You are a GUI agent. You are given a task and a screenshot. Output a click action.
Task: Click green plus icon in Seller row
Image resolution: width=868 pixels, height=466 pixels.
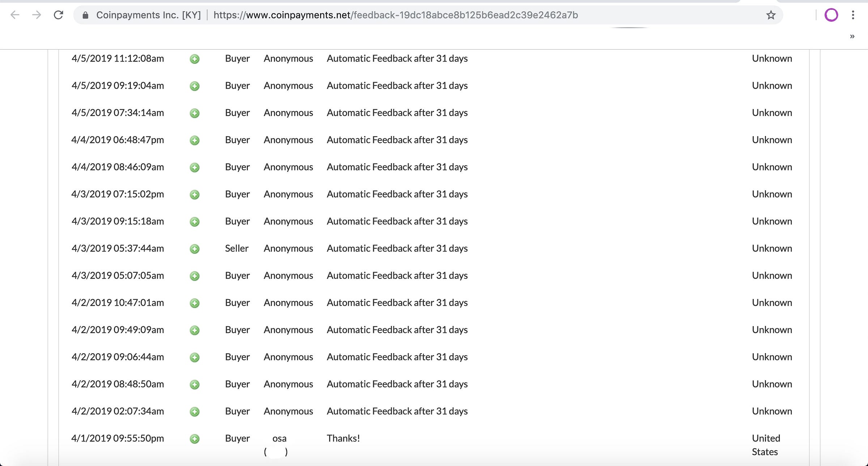pos(195,249)
